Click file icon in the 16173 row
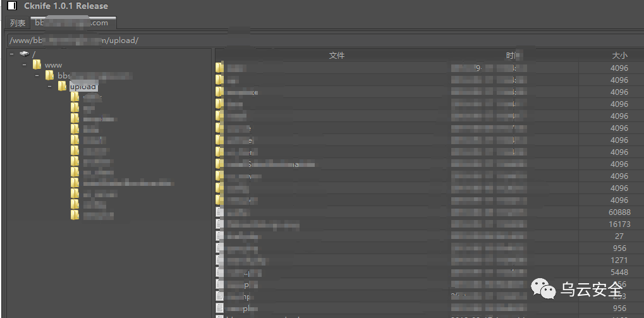This screenshot has height=318, width=644. coord(220,224)
